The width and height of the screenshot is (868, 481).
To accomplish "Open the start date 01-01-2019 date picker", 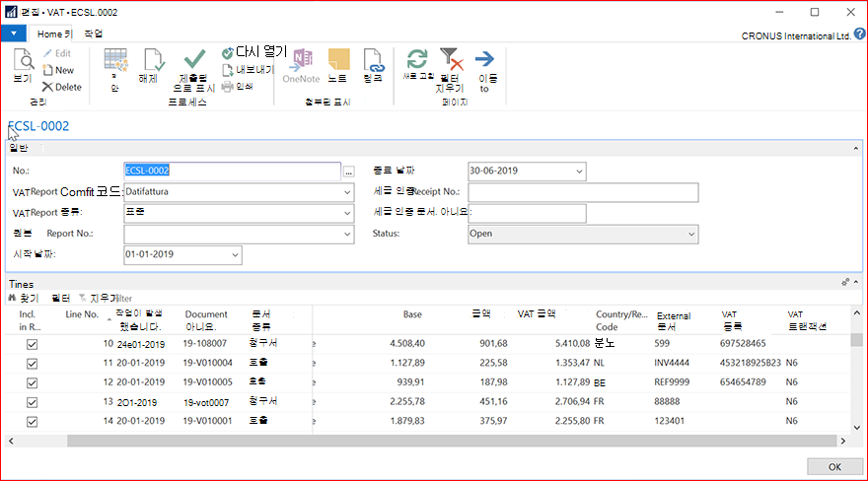I will point(235,255).
